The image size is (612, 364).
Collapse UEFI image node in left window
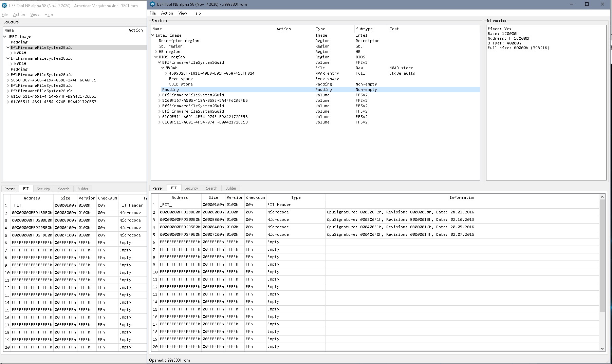[x=5, y=37]
